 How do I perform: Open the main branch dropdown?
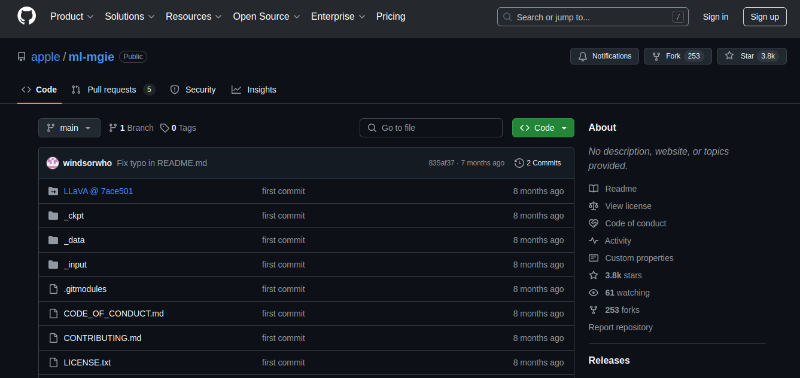coord(69,128)
